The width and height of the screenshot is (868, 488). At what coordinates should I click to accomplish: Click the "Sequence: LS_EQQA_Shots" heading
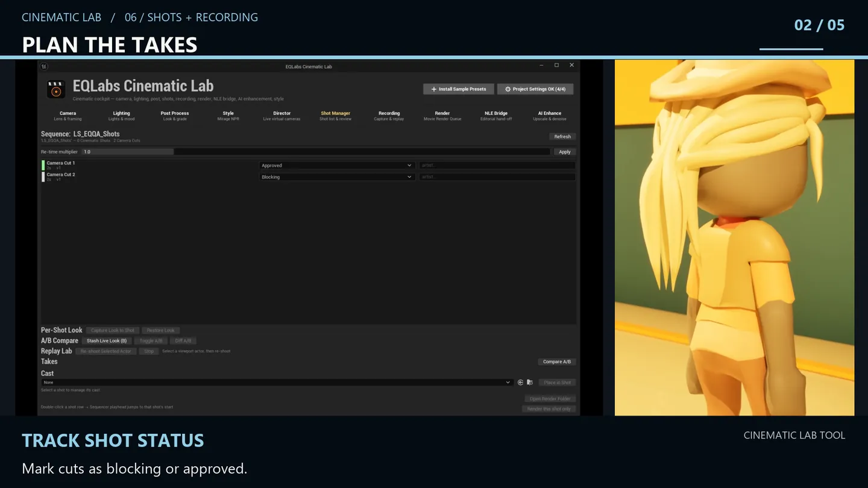(x=80, y=134)
